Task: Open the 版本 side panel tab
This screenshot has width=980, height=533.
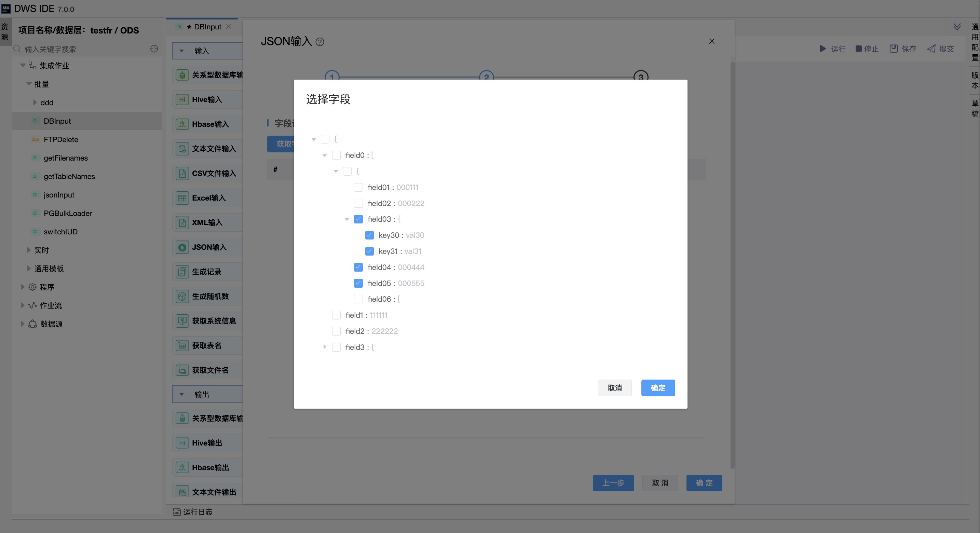Action: point(974,80)
